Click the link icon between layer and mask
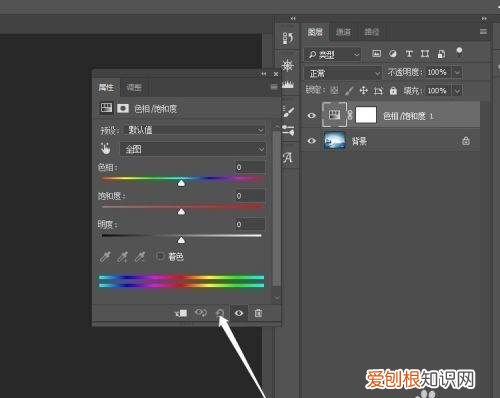This screenshot has width=500, height=398. (x=350, y=115)
